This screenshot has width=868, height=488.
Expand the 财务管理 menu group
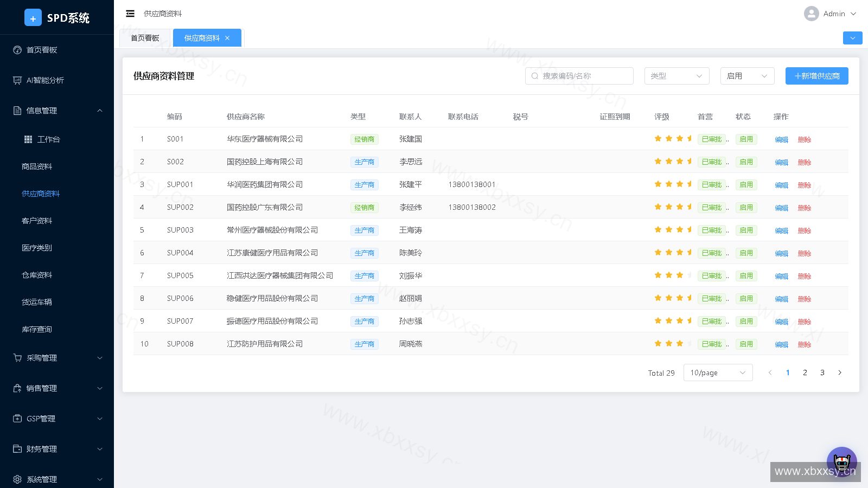(57, 449)
